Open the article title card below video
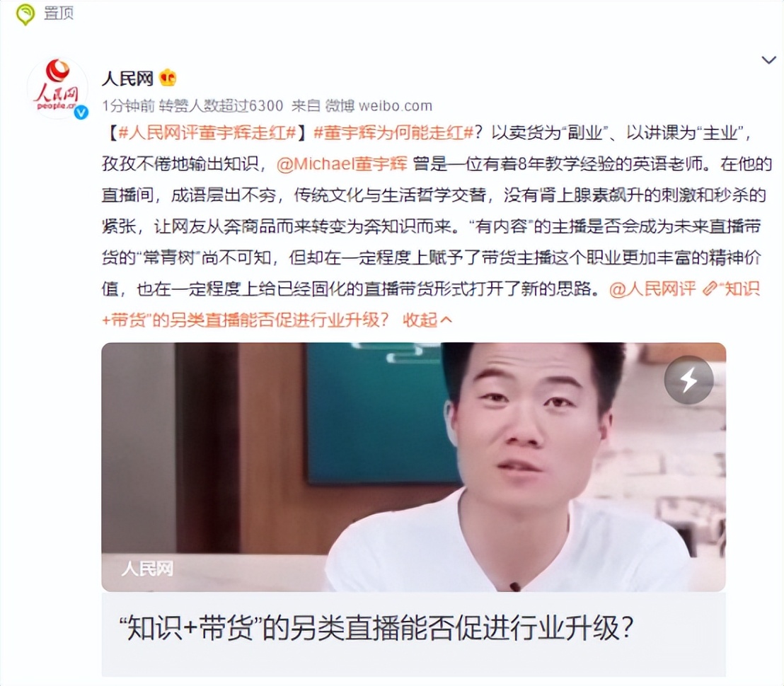Image resolution: width=784 pixels, height=686 pixels. click(x=413, y=634)
